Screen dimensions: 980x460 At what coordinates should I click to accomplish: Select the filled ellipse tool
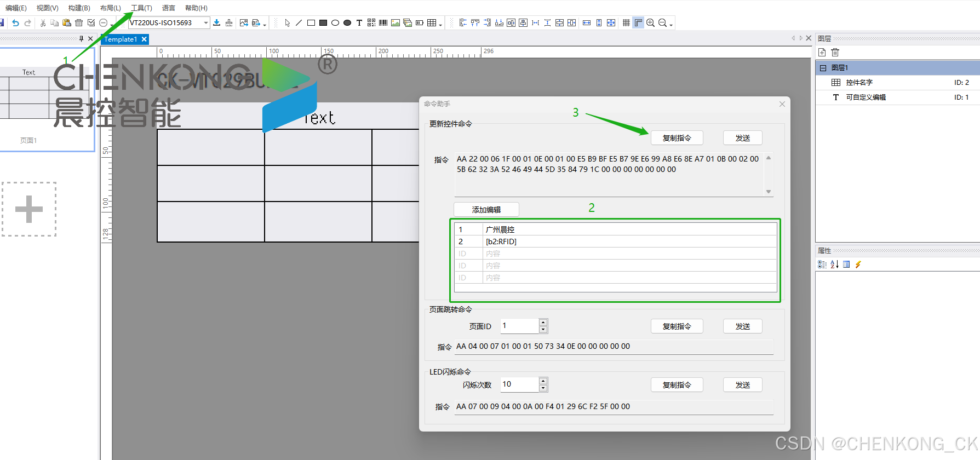(x=347, y=23)
